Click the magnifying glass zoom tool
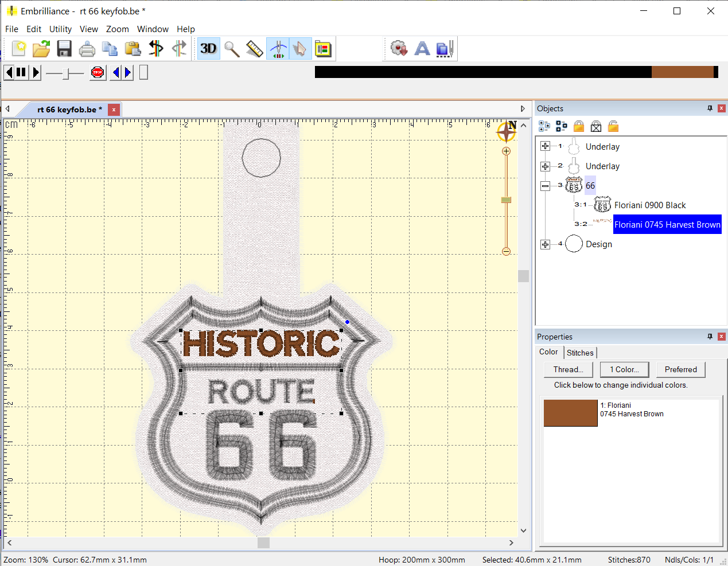Viewport: 728px width, 566px height. click(232, 49)
